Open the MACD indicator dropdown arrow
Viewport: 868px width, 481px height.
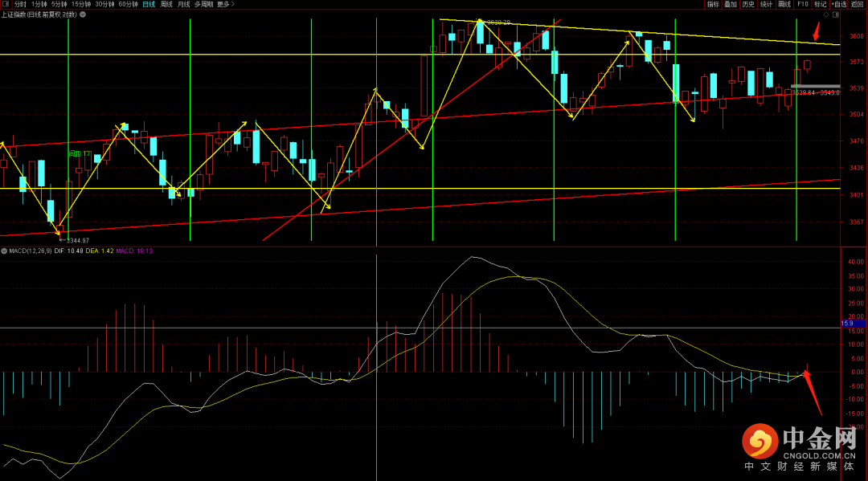coord(4,251)
